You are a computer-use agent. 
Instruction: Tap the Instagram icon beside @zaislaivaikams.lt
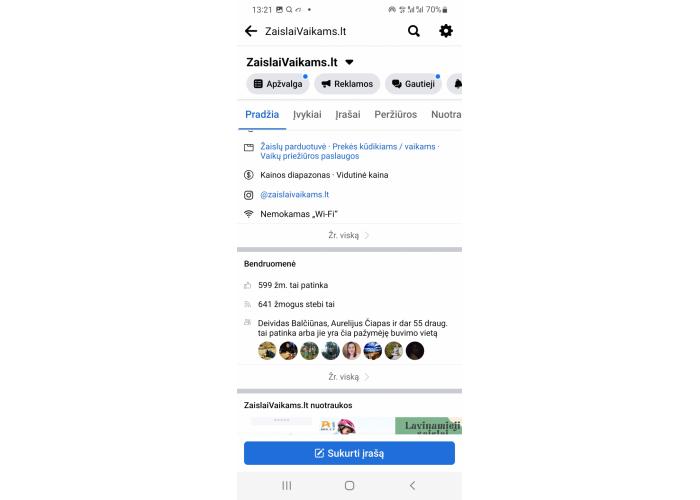coord(249,195)
